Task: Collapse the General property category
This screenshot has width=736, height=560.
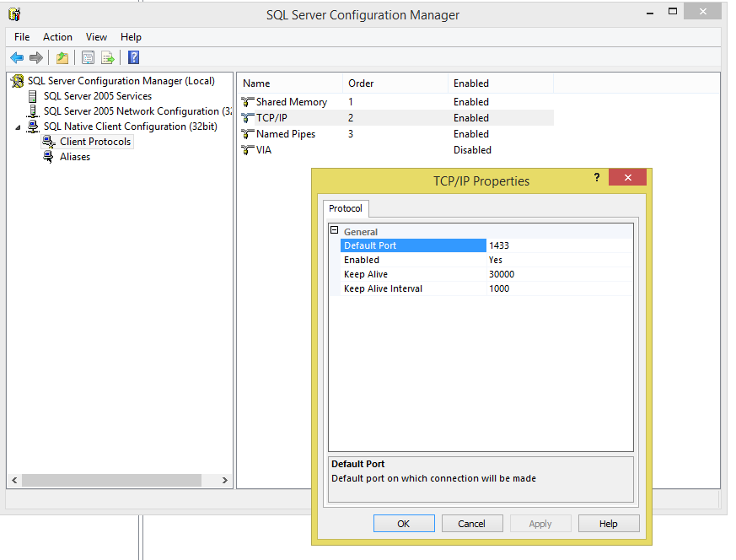Action: pos(334,230)
